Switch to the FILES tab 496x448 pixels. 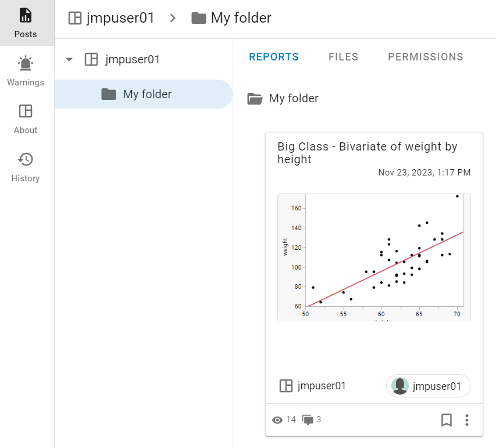[x=343, y=56]
